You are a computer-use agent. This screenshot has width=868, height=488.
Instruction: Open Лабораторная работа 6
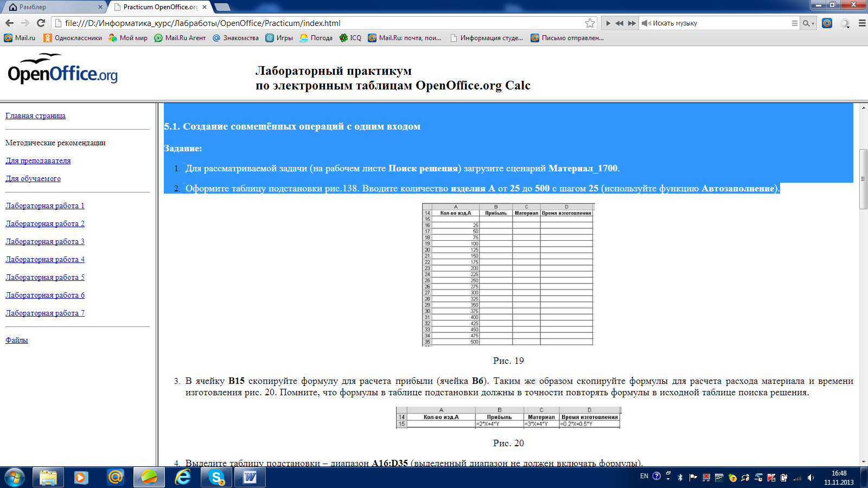pyautogui.click(x=45, y=295)
